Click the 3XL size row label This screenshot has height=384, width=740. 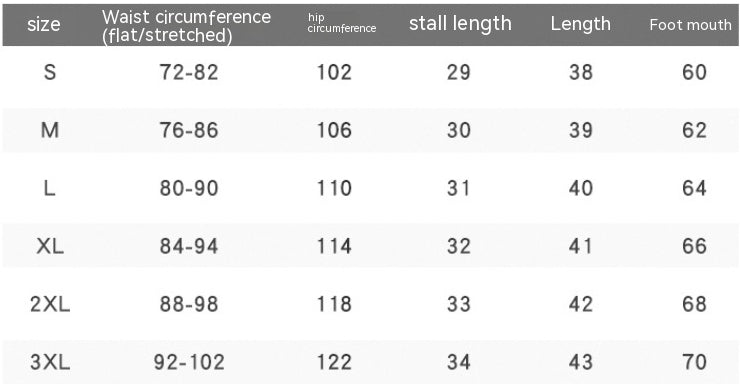point(50,362)
